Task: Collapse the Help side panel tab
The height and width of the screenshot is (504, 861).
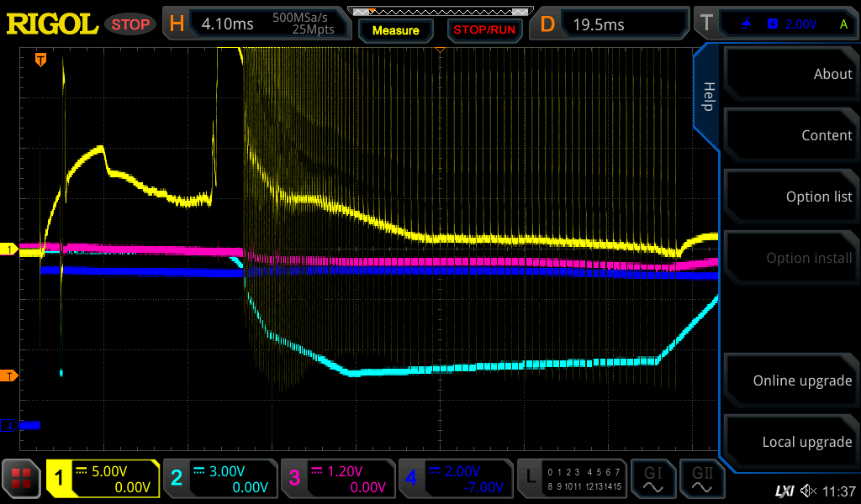Action: click(x=707, y=97)
